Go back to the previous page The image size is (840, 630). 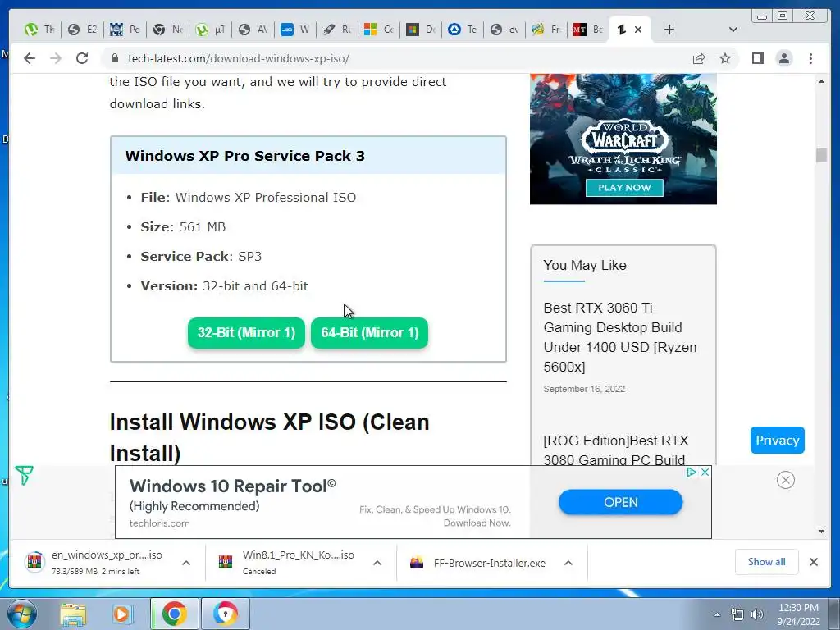click(x=30, y=58)
